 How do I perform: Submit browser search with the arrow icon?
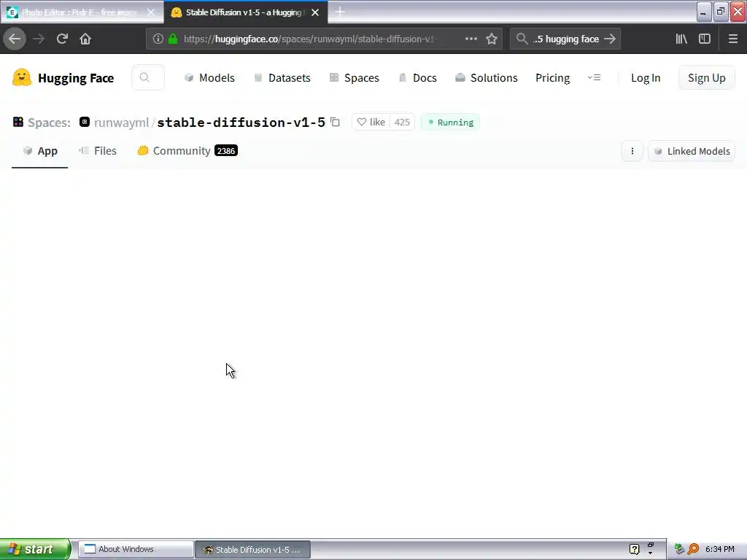click(610, 39)
